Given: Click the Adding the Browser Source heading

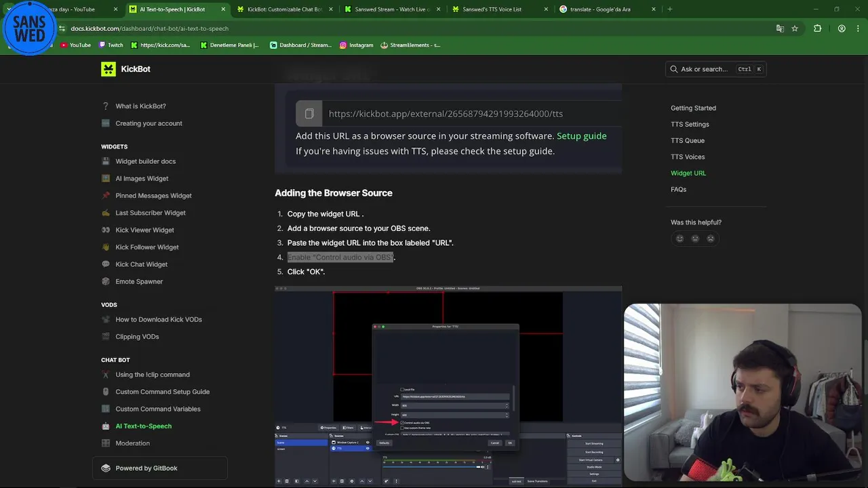Looking at the screenshot, I should [x=334, y=193].
